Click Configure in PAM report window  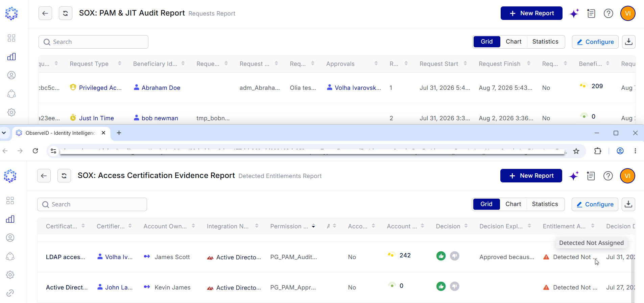click(x=595, y=42)
